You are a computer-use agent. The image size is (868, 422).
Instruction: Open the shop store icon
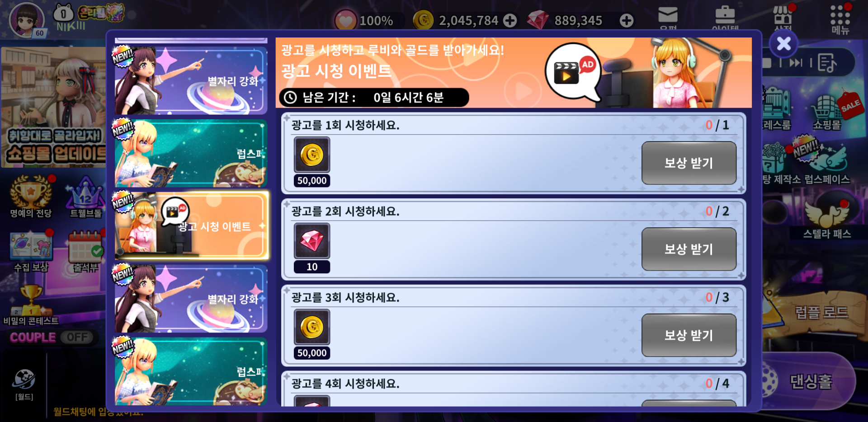tap(783, 16)
